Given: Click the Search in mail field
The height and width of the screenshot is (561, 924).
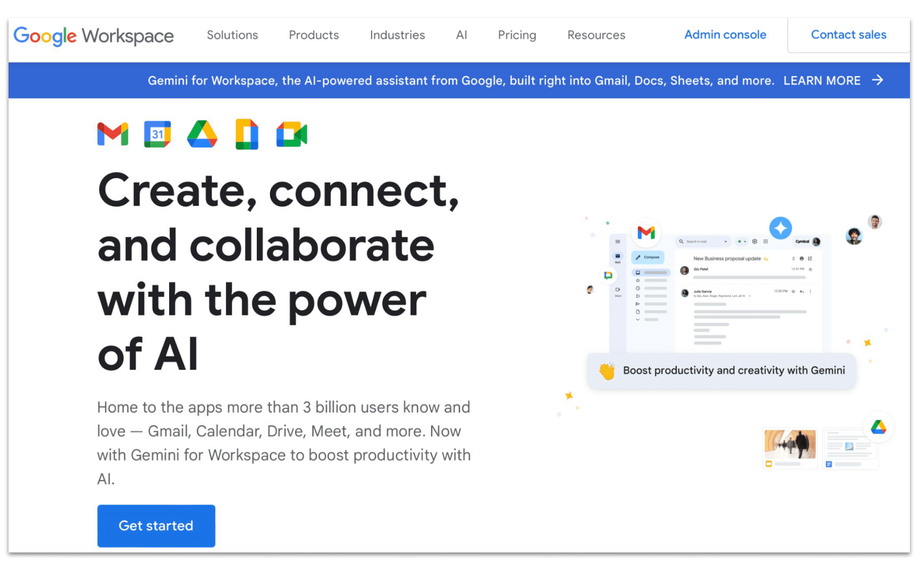Looking at the screenshot, I should click(x=703, y=242).
